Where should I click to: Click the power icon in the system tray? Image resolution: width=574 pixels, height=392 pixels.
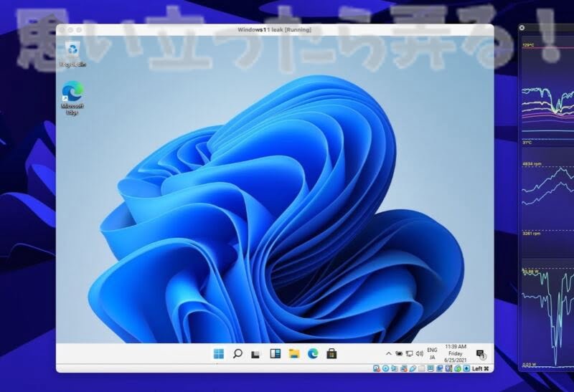tap(399, 353)
